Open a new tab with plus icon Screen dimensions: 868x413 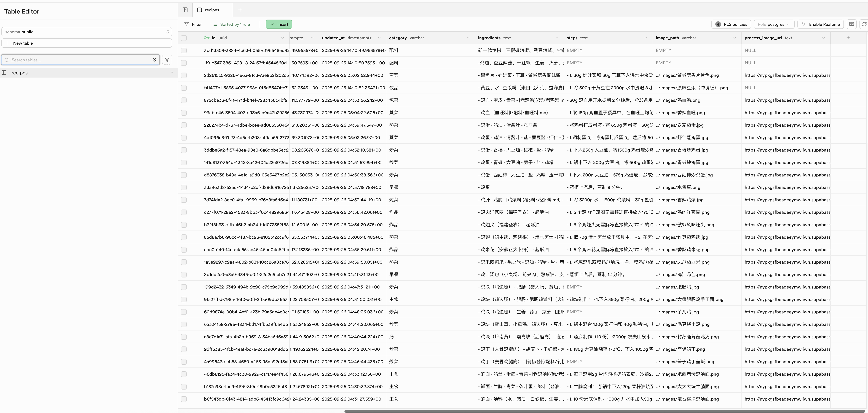[240, 10]
